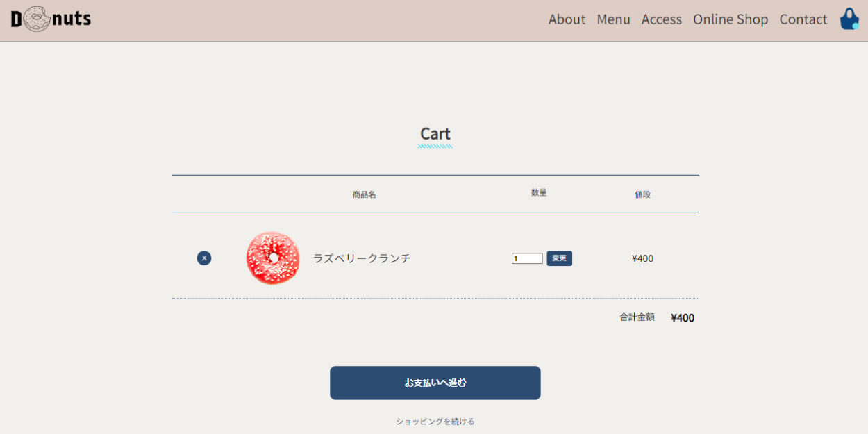Click the Donuts logo in the header
The width and height of the screenshot is (868, 434).
pyautogui.click(x=51, y=19)
